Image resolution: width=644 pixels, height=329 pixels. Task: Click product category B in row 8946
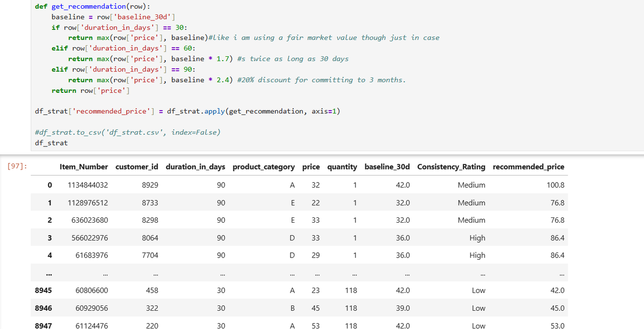coord(292,308)
